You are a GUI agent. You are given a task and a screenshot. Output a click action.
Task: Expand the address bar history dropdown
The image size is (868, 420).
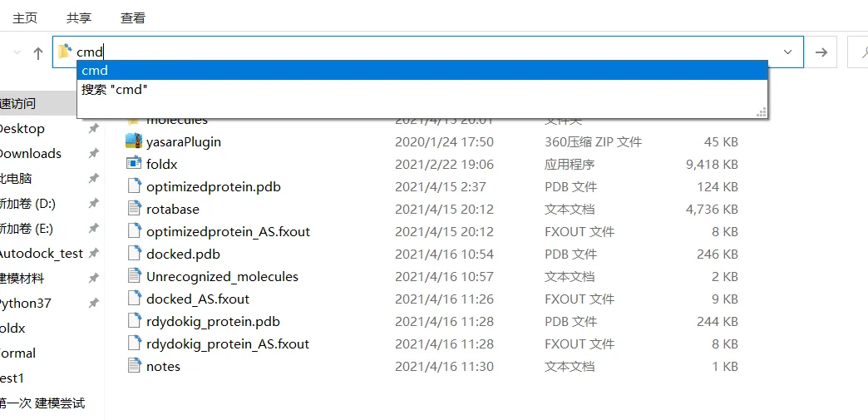pyautogui.click(x=787, y=52)
